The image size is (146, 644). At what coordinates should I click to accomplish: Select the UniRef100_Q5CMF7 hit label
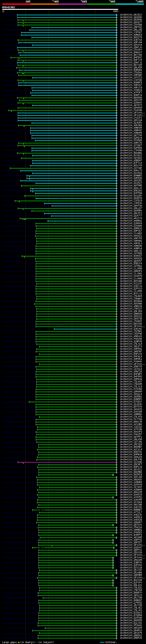[131, 464]
